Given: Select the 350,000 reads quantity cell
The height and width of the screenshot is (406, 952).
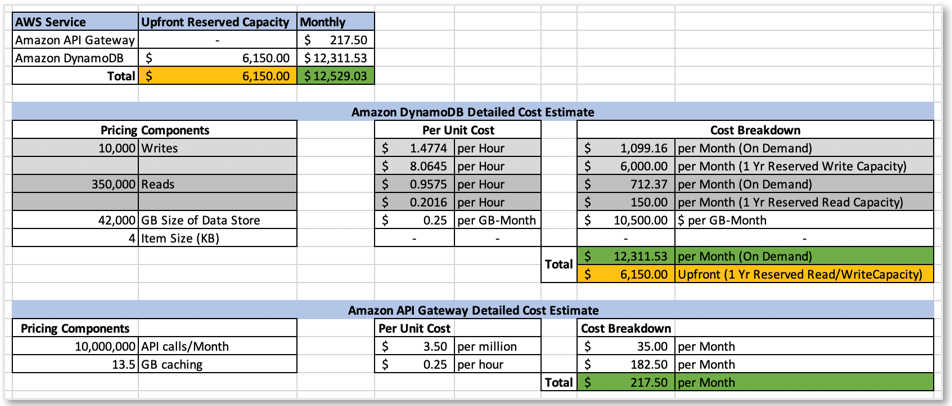Looking at the screenshot, I should 75,184.
